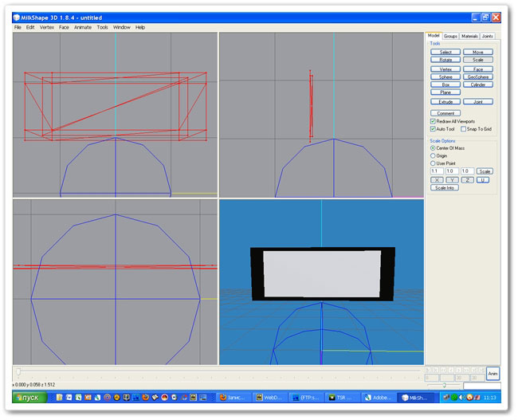The image size is (518, 420).
Task: Choose the Rotate tool
Action: pos(445,60)
